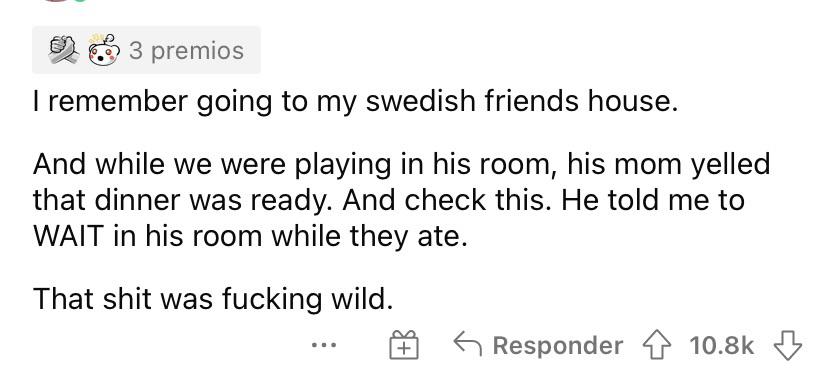828x379 pixels.
Task: Click the words "his mom yelled"
Action: point(669,165)
